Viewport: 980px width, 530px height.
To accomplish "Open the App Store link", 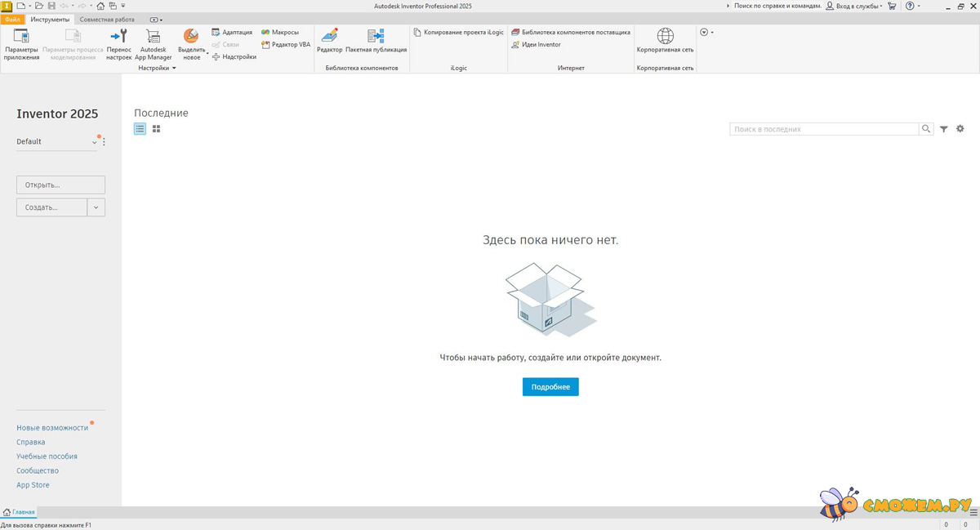I will pos(33,485).
